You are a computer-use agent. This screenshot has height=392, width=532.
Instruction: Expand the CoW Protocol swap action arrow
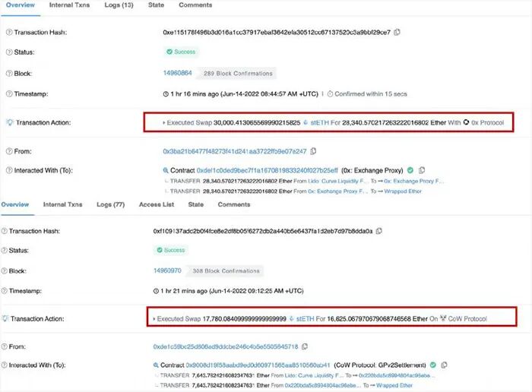click(154, 319)
